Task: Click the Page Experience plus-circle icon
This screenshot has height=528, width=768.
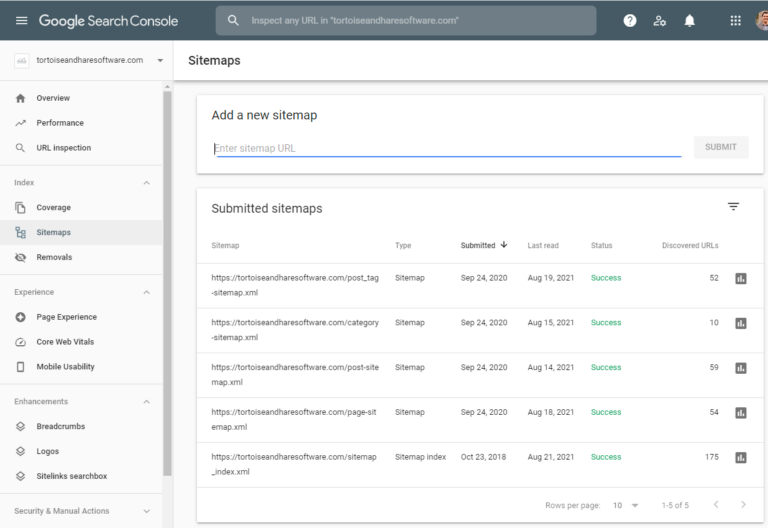Action: click(x=20, y=317)
